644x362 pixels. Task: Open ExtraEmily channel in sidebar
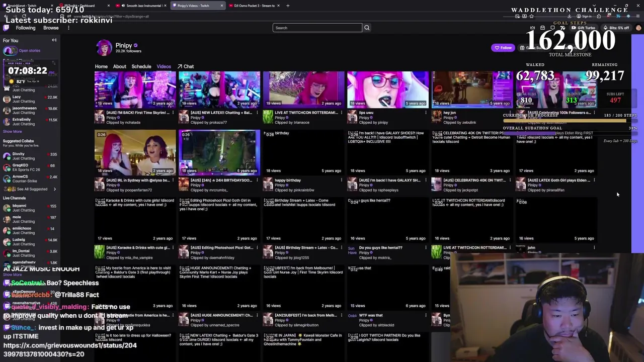(30, 122)
